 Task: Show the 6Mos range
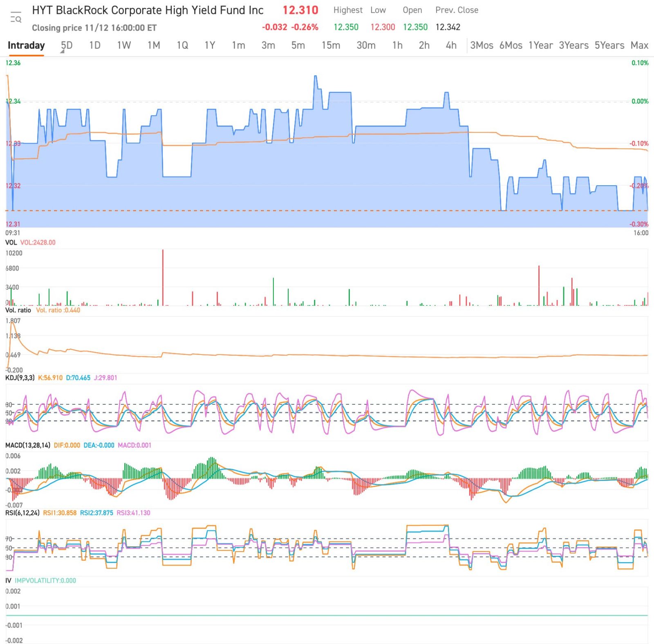coord(511,45)
